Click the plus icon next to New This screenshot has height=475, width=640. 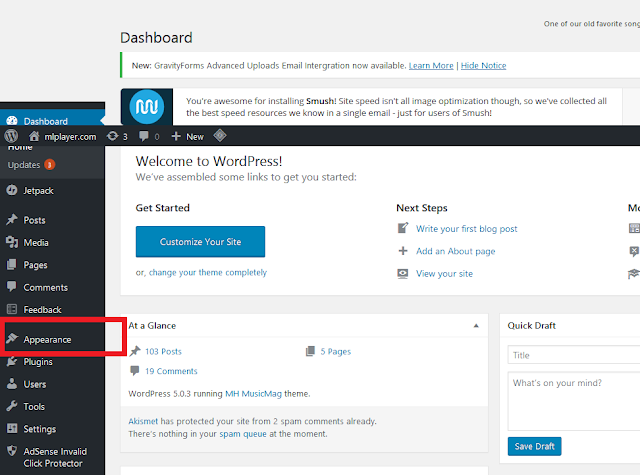176,136
